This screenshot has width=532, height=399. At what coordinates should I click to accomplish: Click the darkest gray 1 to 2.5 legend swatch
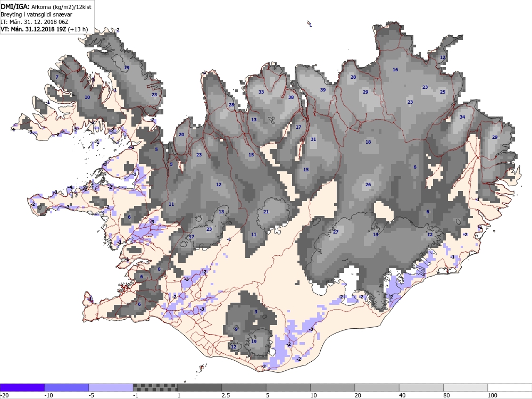point(199,387)
